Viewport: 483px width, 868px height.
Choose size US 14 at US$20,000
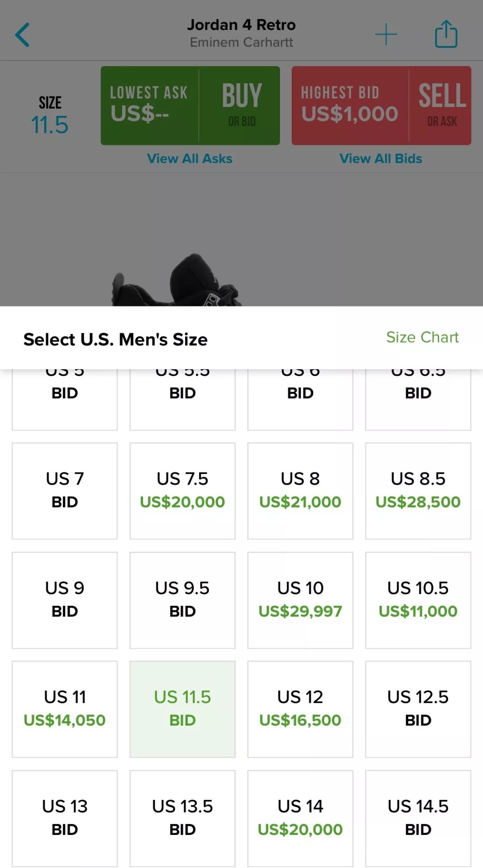(300, 818)
